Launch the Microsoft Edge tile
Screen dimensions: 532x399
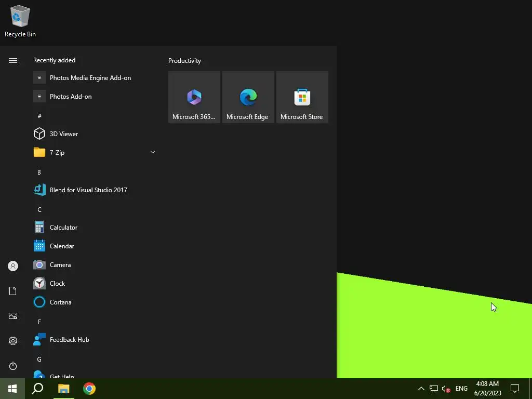pyautogui.click(x=248, y=97)
